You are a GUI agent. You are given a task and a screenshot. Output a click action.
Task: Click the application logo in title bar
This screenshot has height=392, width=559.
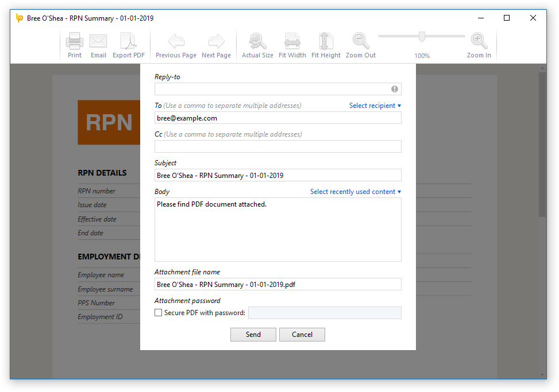(20, 18)
